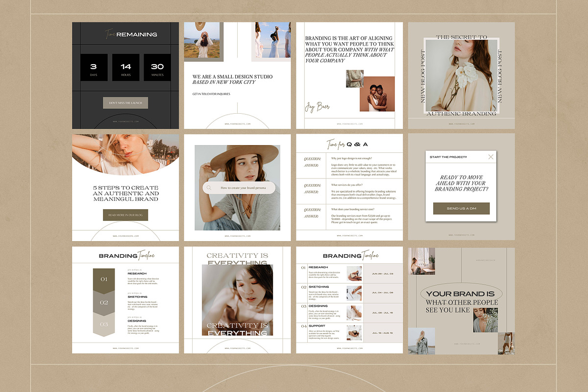Select the 02 Sketching row thumbnail in the timeline table
Image resolution: width=588 pixels, height=392 pixels.
click(x=354, y=293)
